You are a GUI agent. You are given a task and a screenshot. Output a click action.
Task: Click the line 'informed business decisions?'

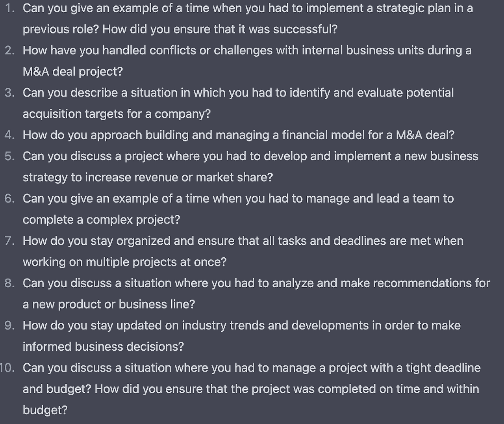103,347
